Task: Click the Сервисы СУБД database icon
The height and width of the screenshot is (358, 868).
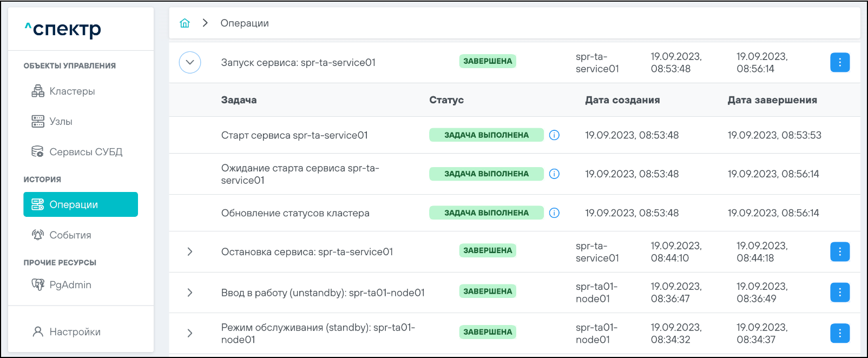Action: pyautogui.click(x=37, y=152)
